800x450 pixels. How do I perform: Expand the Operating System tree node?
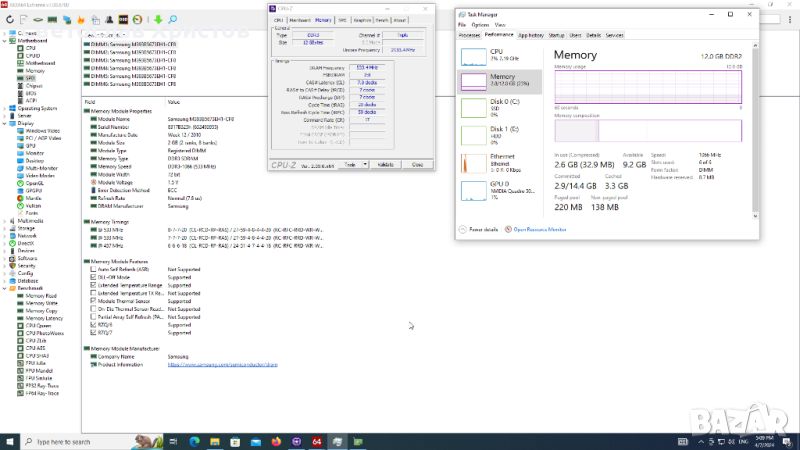coord(4,108)
